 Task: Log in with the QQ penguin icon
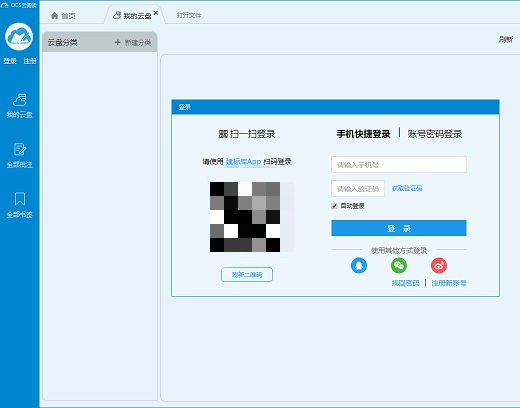pos(359,266)
